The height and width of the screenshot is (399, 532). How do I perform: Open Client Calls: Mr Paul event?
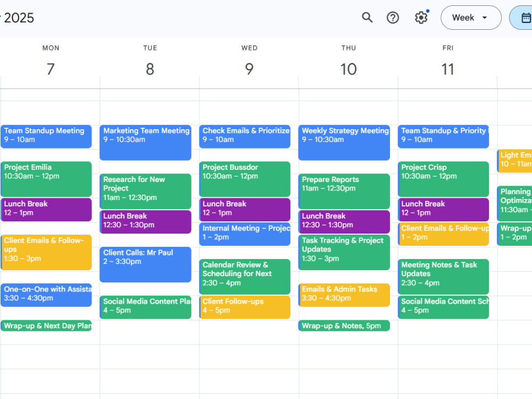(146, 264)
